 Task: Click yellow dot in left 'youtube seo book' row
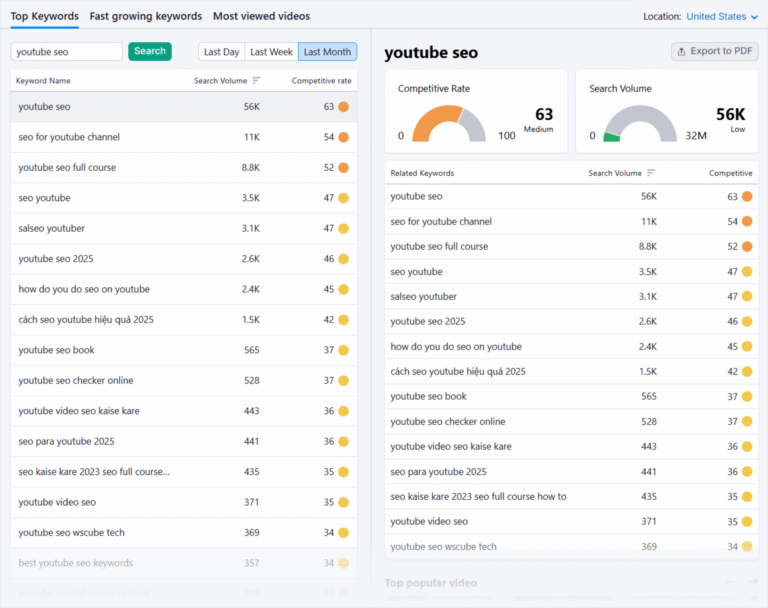click(343, 350)
